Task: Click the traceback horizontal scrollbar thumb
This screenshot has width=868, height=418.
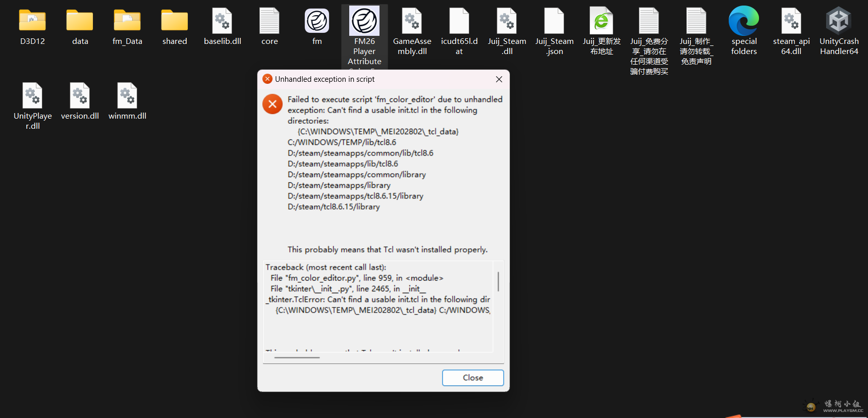Action: tap(297, 357)
